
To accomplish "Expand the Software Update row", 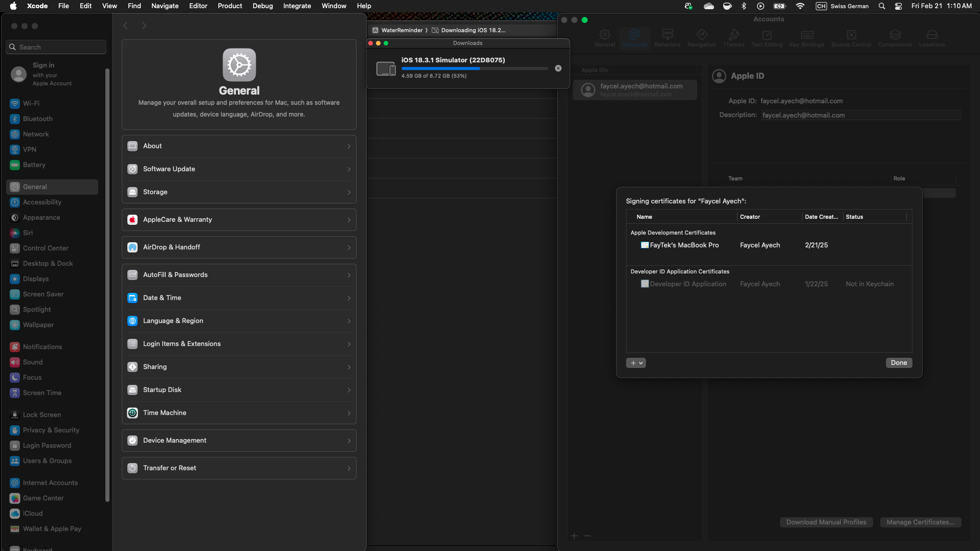I will pos(239,169).
